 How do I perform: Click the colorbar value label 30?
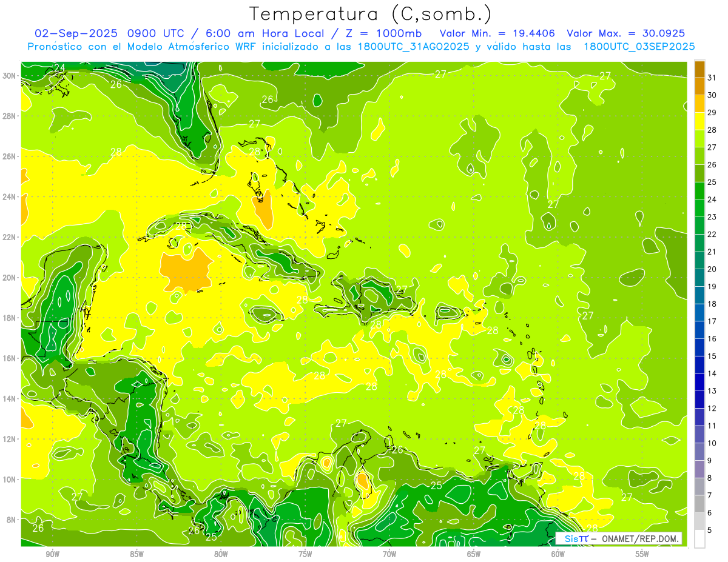(713, 95)
